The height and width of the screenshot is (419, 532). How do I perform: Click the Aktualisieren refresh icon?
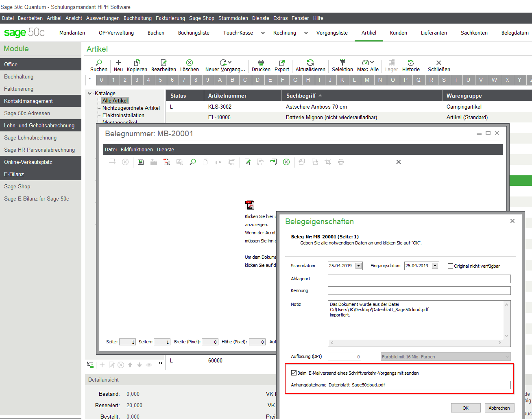point(310,63)
